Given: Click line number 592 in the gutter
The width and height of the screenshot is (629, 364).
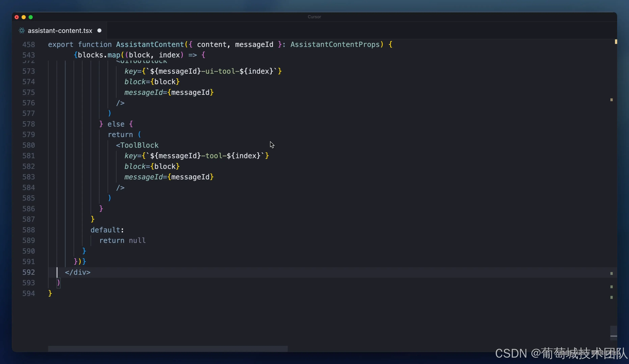Looking at the screenshot, I should coord(29,272).
